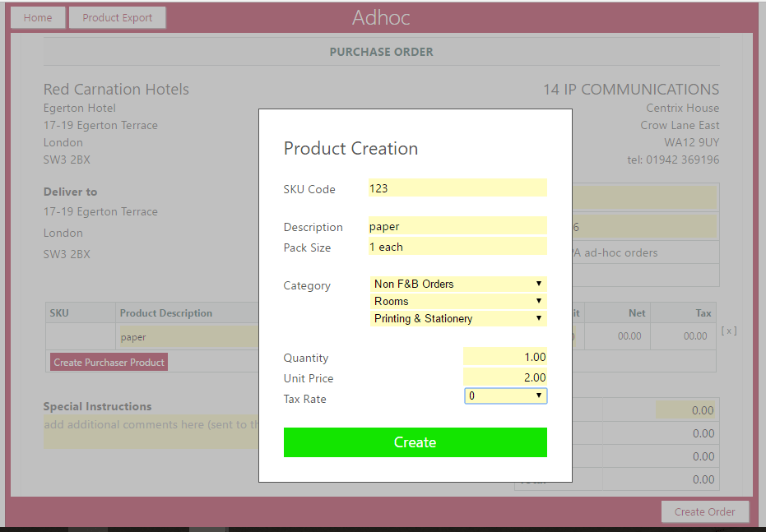Submit the order via Create Order

pyautogui.click(x=704, y=511)
